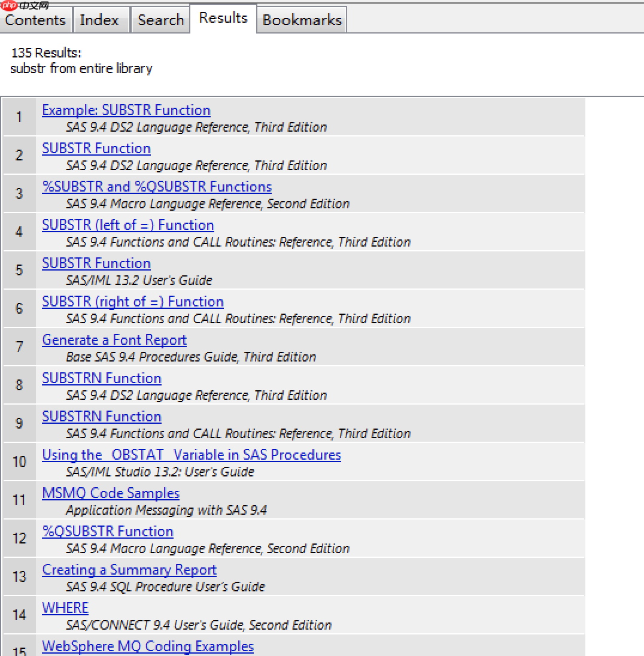The height and width of the screenshot is (656, 644).
Task: Open SUBSTR Function result number 5
Action: [96, 263]
